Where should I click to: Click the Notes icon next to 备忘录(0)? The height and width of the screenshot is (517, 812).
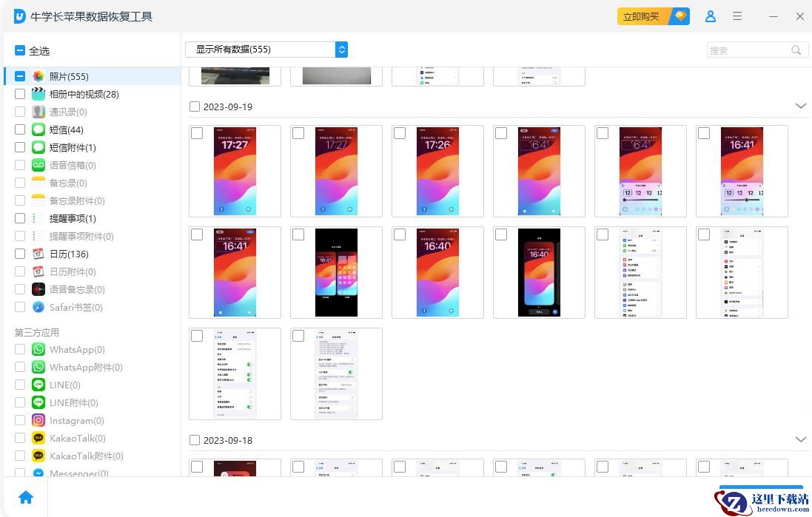coord(38,183)
